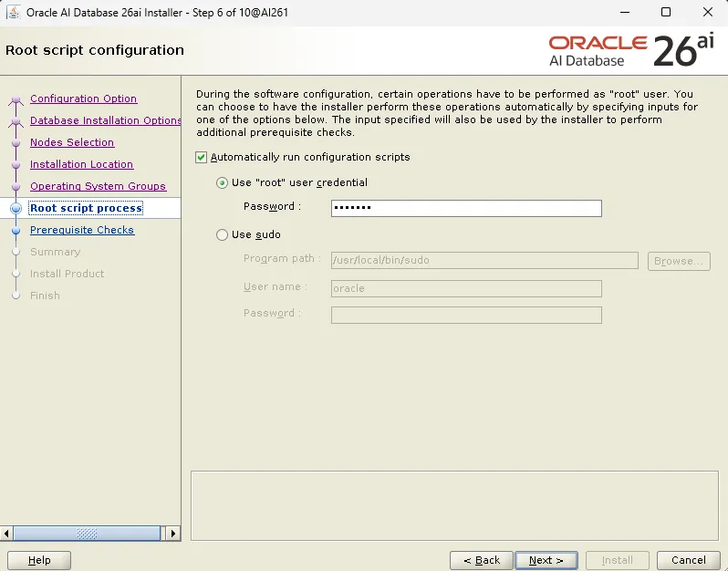Image resolution: width=728 pixels, height=571 pixels.
Task: Click the "User name :" label
Action: (x=276, y=286)
